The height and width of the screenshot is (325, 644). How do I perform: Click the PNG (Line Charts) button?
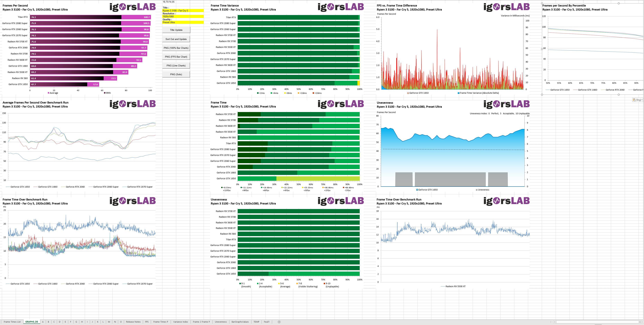(x=176, y=66)
